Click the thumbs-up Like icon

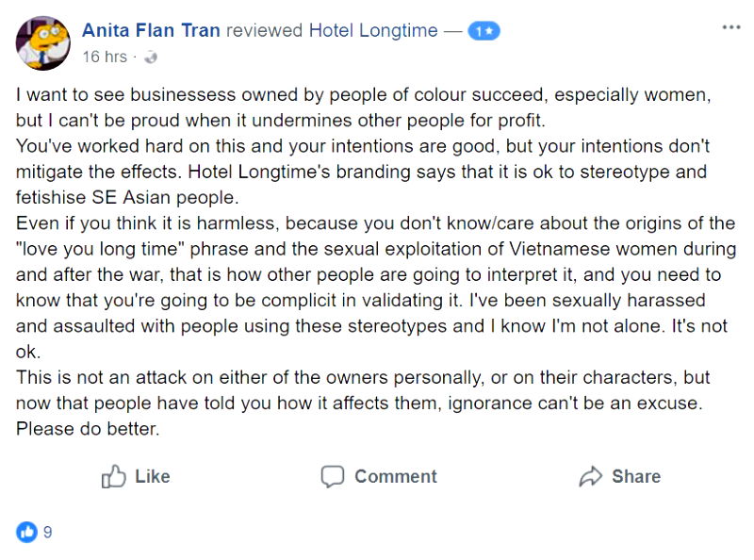(114, 476)
